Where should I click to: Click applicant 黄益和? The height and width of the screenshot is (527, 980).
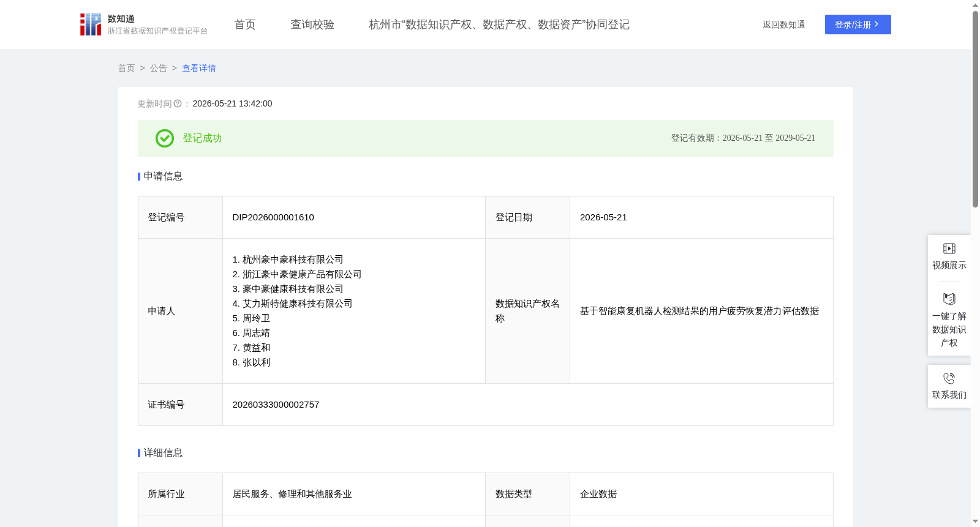pos(251,348)
